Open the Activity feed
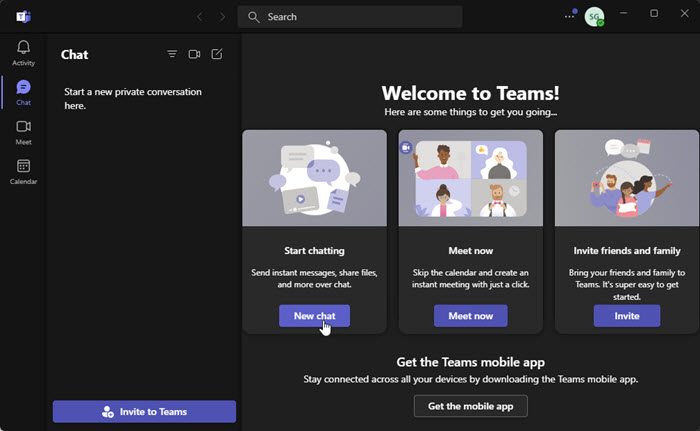Image resolution: width=700 pixels, height=431 pixels. click(23, 53)
